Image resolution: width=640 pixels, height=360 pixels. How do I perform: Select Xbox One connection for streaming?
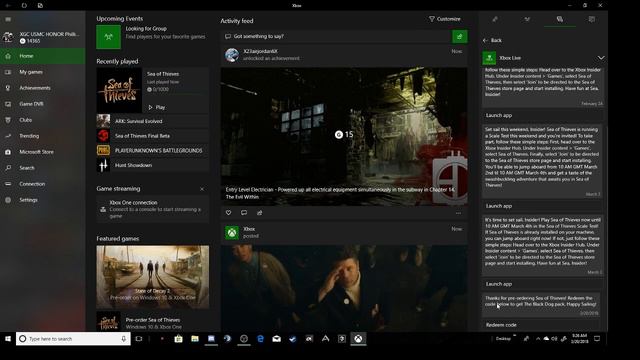pos(153,209)
